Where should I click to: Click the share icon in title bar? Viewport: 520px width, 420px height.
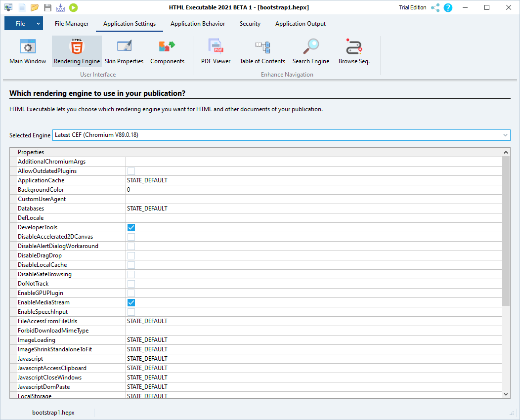click(x=437, y=7)
